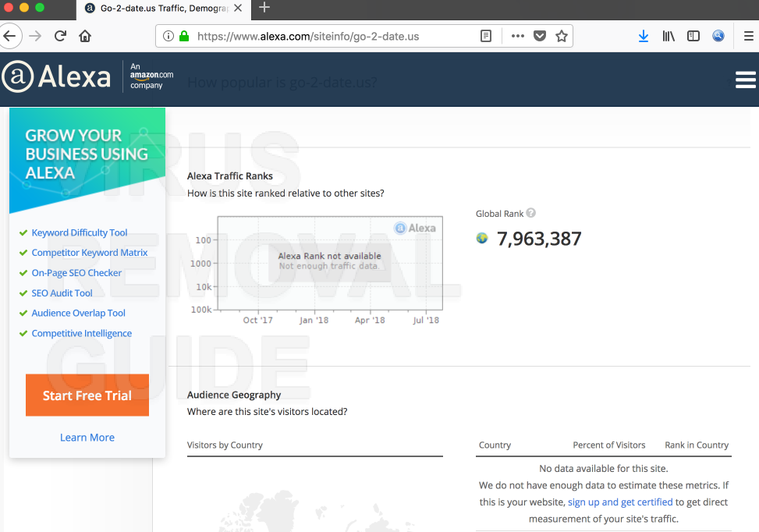Click the Audience Geography heading
The width and height of the screenshot is (759, 532).
click(234, 395)
